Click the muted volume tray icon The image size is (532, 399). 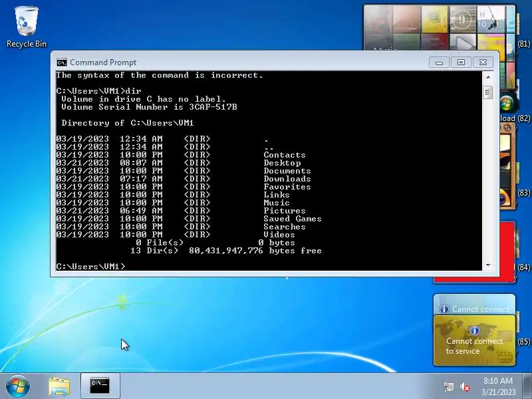point(465,387)
